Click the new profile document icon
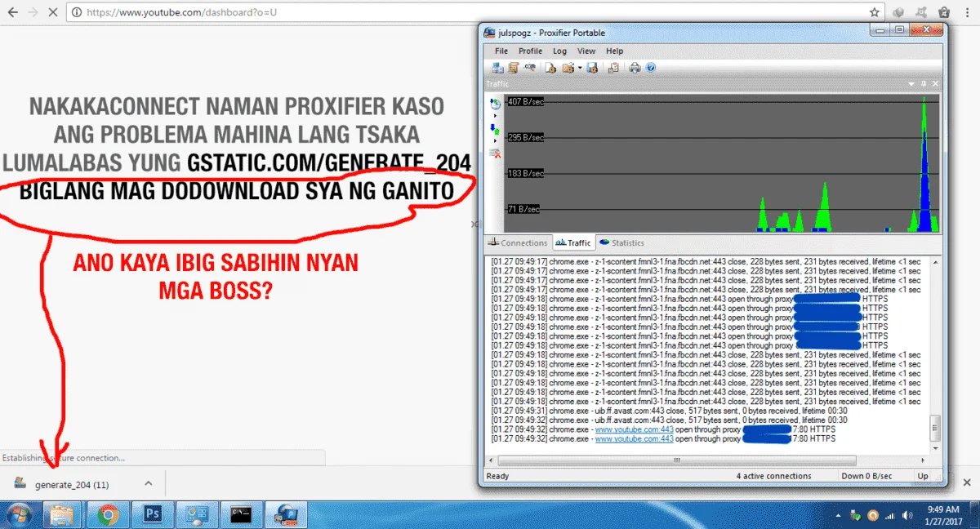The image size is (980, 529). coord(550,68)
